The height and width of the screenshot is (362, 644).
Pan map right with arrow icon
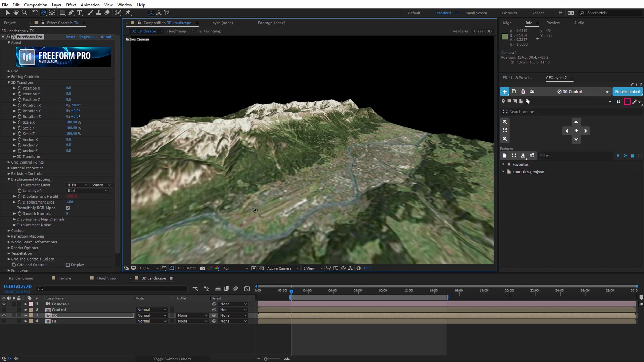click(586, 131)
